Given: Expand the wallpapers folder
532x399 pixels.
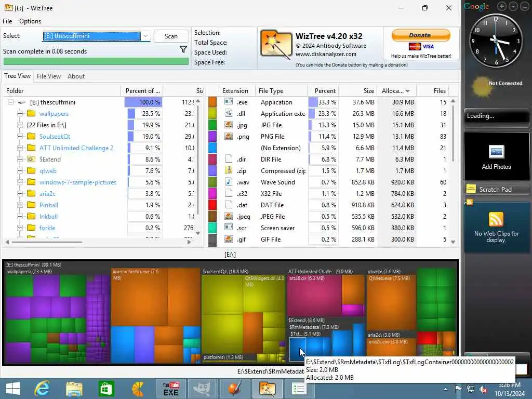Looking at the screenshot, I should click(x=20, y=113).
